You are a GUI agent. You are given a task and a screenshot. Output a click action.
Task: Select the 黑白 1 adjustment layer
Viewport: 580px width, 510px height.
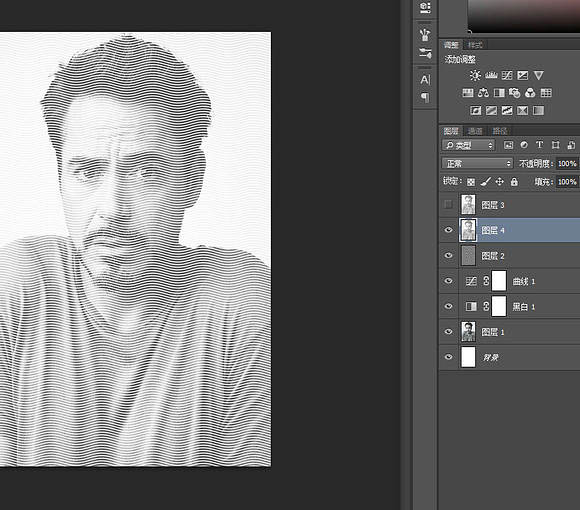coord(510,306)
